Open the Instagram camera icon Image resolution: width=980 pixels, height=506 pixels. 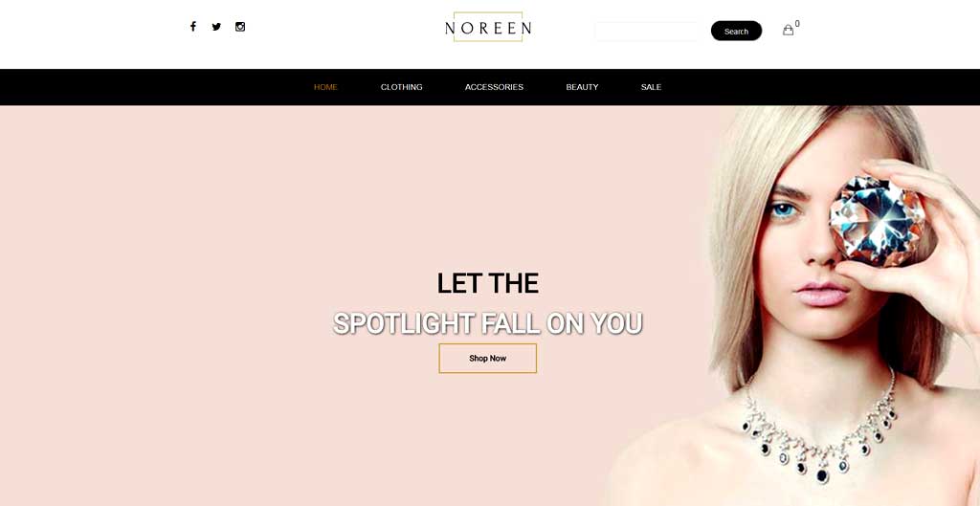pyautogui.click(x=240, y=26)
